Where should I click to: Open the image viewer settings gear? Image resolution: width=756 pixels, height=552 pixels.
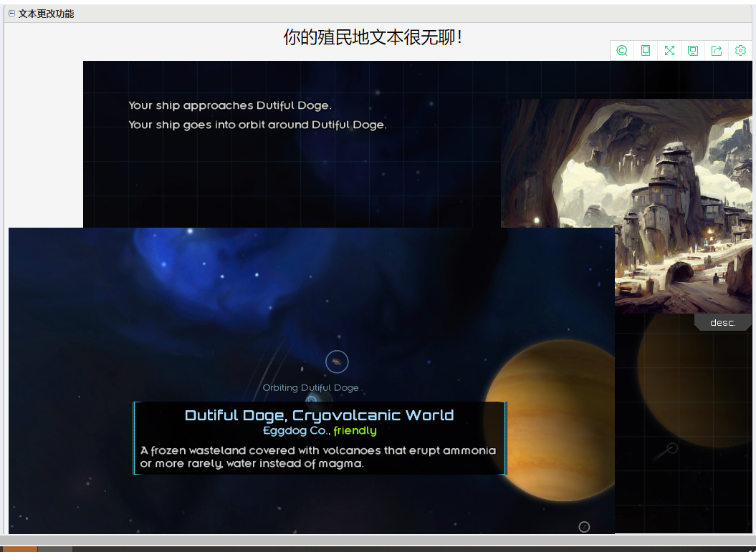tap(740, 50)
